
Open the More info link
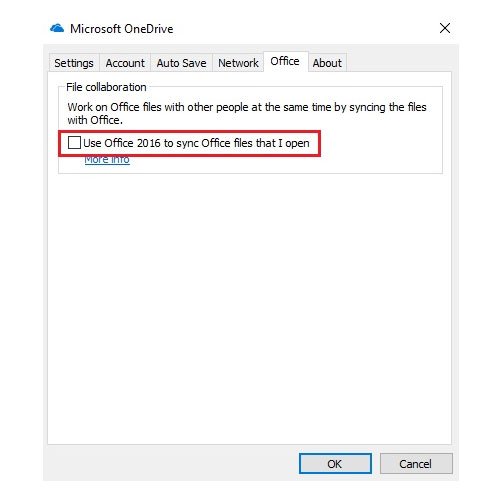coord(107,160)
